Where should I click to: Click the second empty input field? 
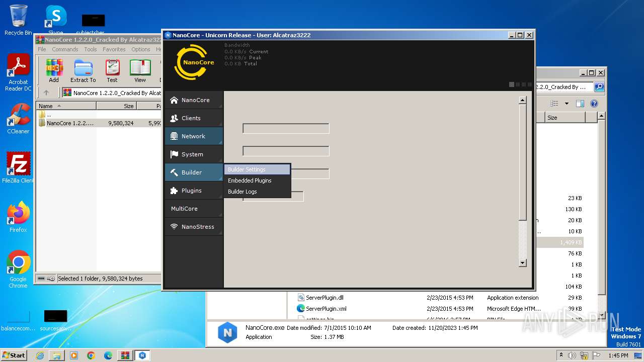[x=286, y=151]
